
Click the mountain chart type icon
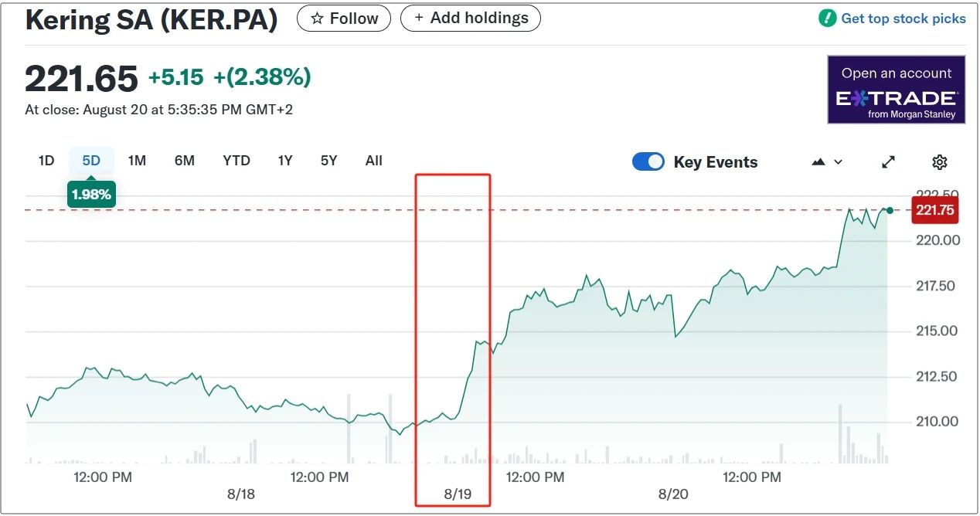point(818,162)
